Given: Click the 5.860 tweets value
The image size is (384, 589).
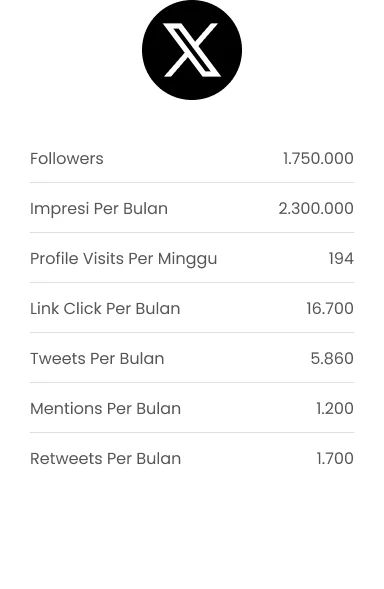Looking at the screenshot, I should pyautogui.click(x=332, y=358).
